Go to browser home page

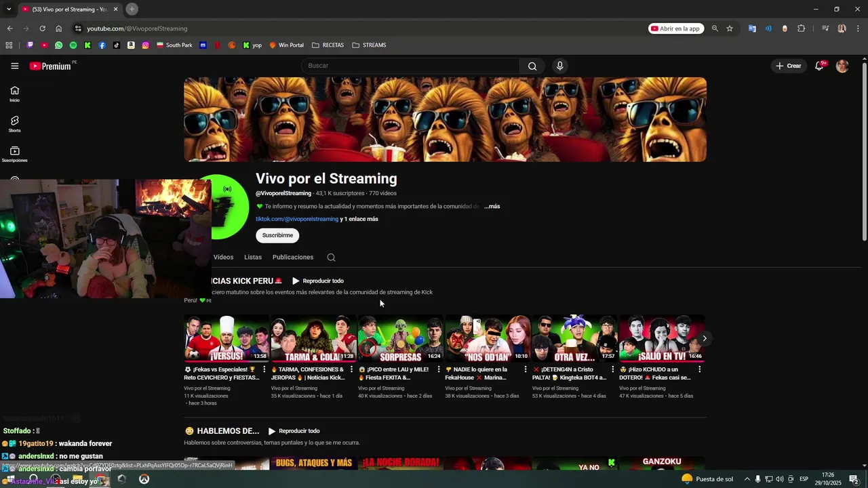point(59,28)
